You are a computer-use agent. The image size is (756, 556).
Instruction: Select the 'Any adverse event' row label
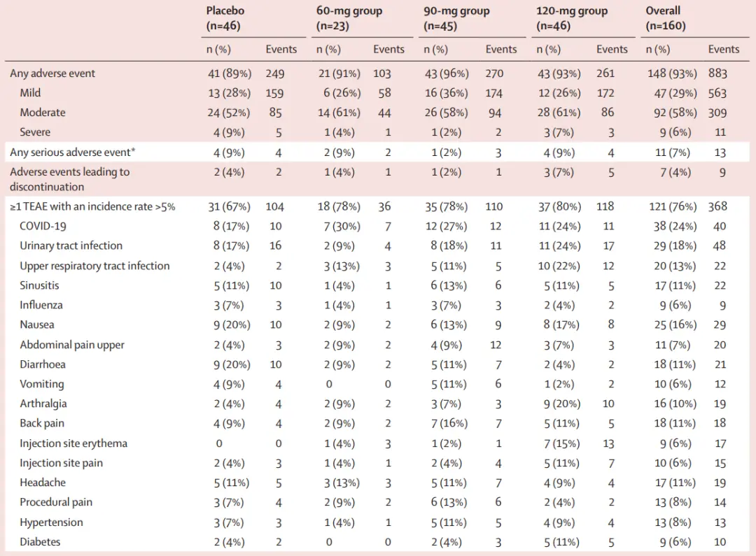[x=52, y=73]
